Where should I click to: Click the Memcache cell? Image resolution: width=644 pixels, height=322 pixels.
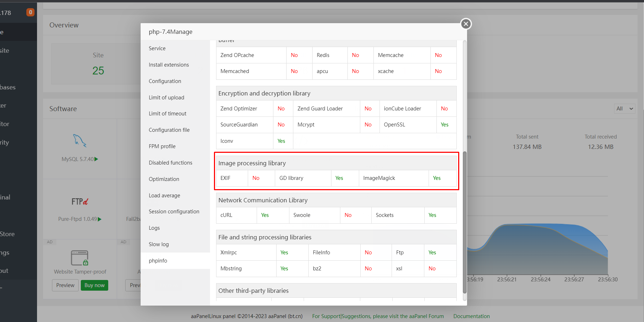(402, 55)
